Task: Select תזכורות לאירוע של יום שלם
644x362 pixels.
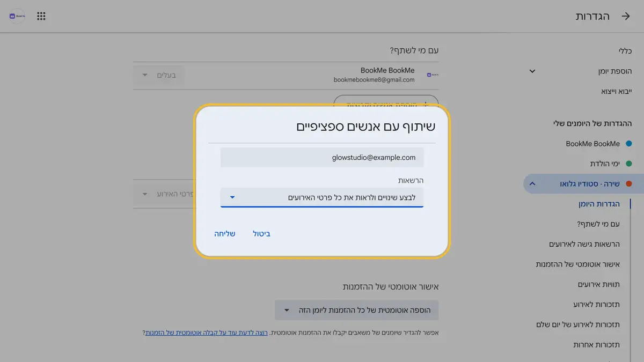Action: (578, 324)
